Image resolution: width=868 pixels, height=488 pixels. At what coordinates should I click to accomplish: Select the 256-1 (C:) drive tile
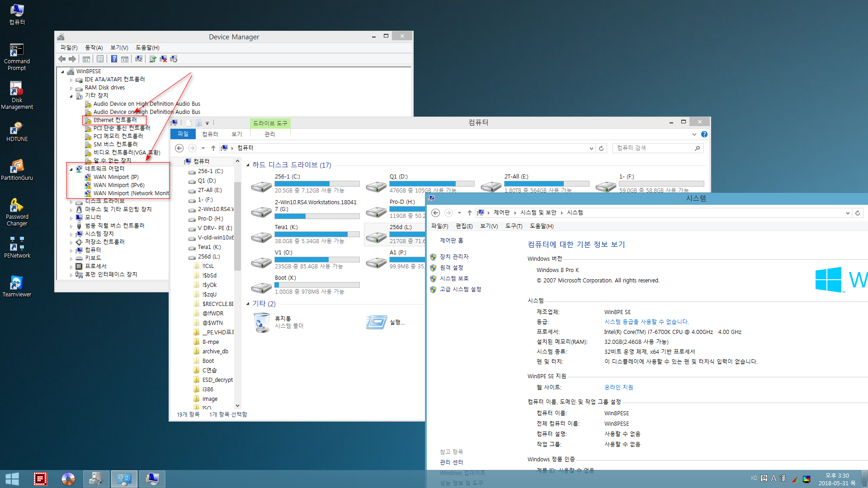click(x=305, y=183)
